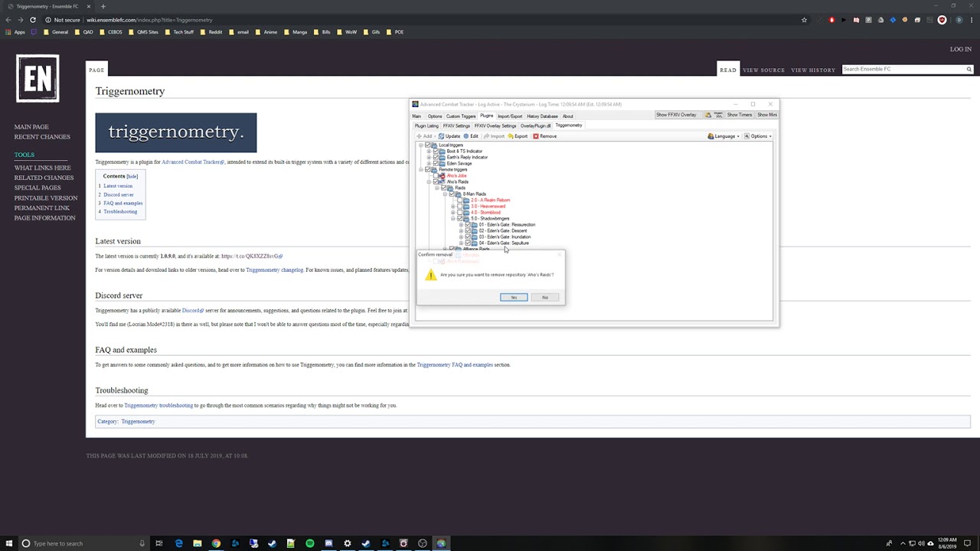This screenshot has height=551, width=980.
Task: Switch to the OverlayPlugin.dll tab
Action: coord(535,126)
